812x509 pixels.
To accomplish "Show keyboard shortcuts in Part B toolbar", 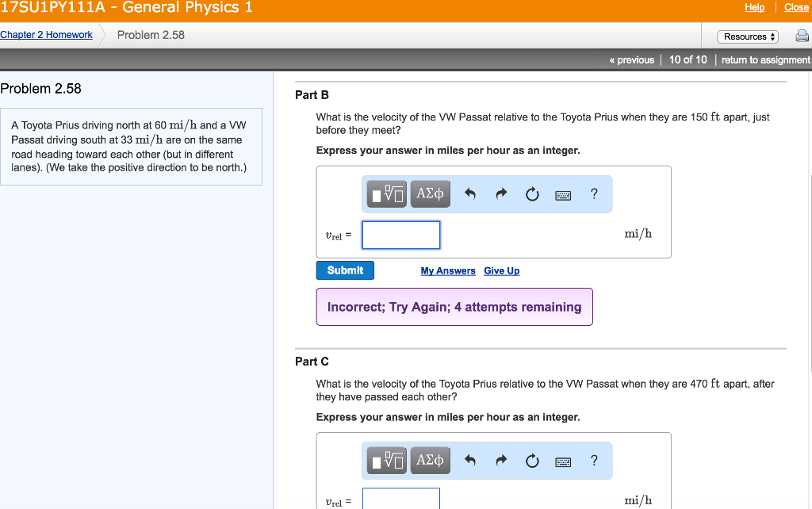I will tap(563, 195).
